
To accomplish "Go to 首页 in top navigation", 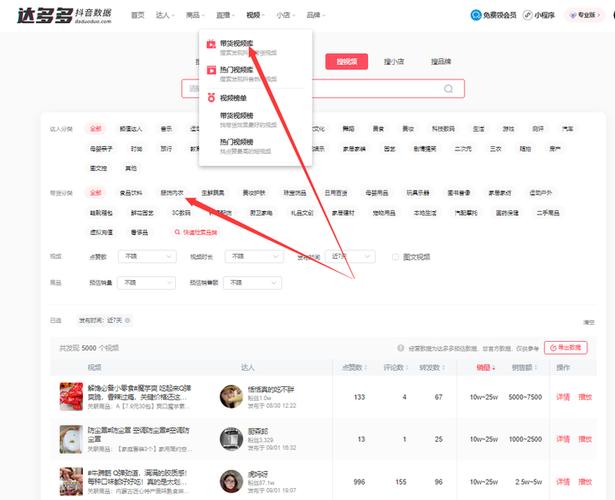I will coord(138,15).
